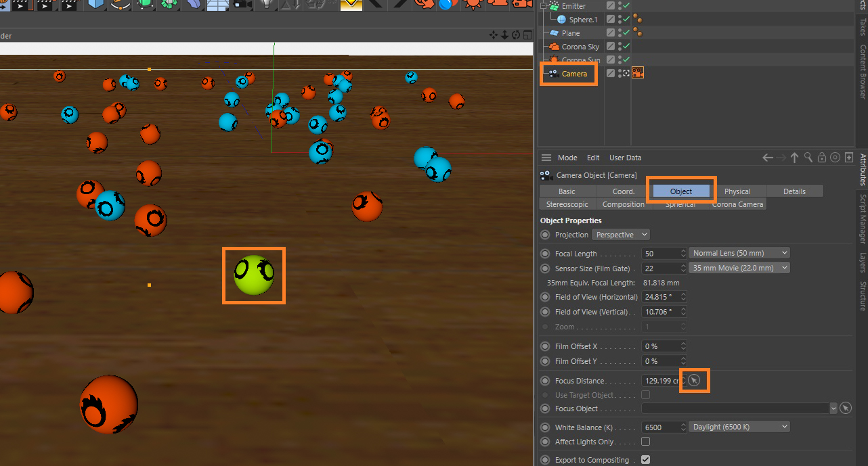Pick Focus Object with the arrow picker
Viewport: 868px width, 466px height.
[x=846, y=408]
